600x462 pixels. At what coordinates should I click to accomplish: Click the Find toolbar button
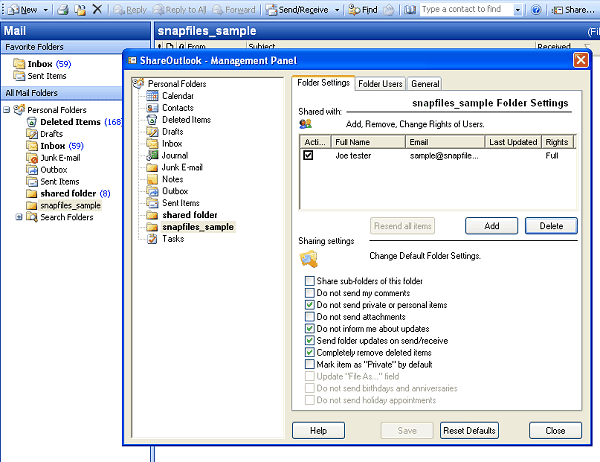tap(363, 10)
